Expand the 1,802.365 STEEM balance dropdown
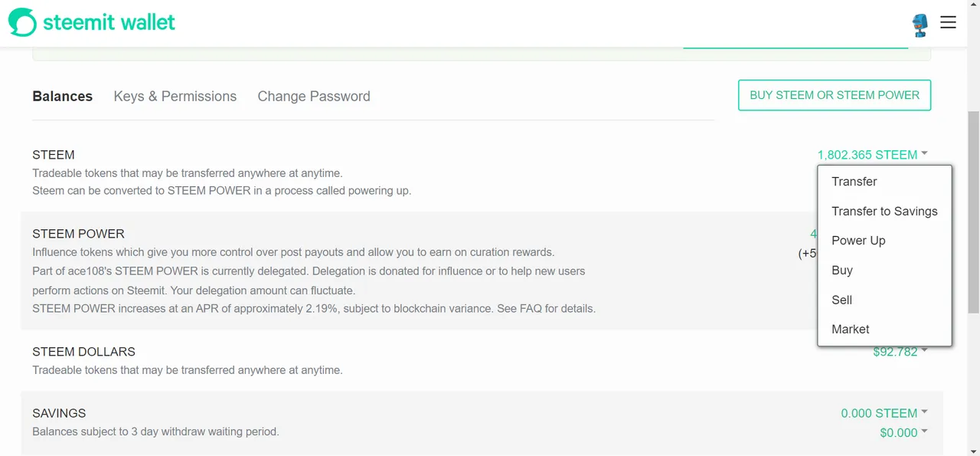The image size is (980, 456). [x=872, y=155]
